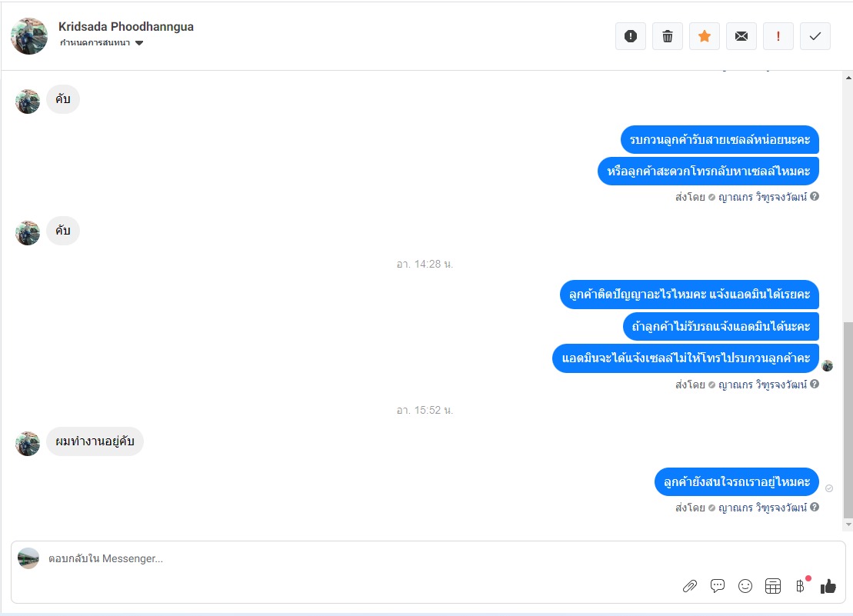Mark conversation done with the checkmark icon

[x=815, y=36]
